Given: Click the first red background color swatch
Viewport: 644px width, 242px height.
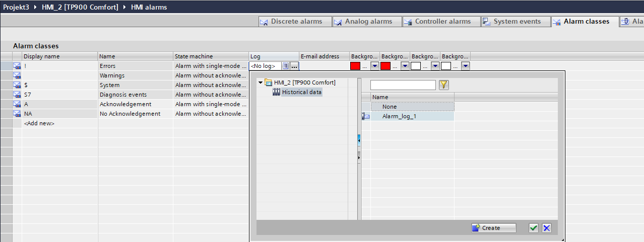Looking at the screenshot, I should click(355, 66).
